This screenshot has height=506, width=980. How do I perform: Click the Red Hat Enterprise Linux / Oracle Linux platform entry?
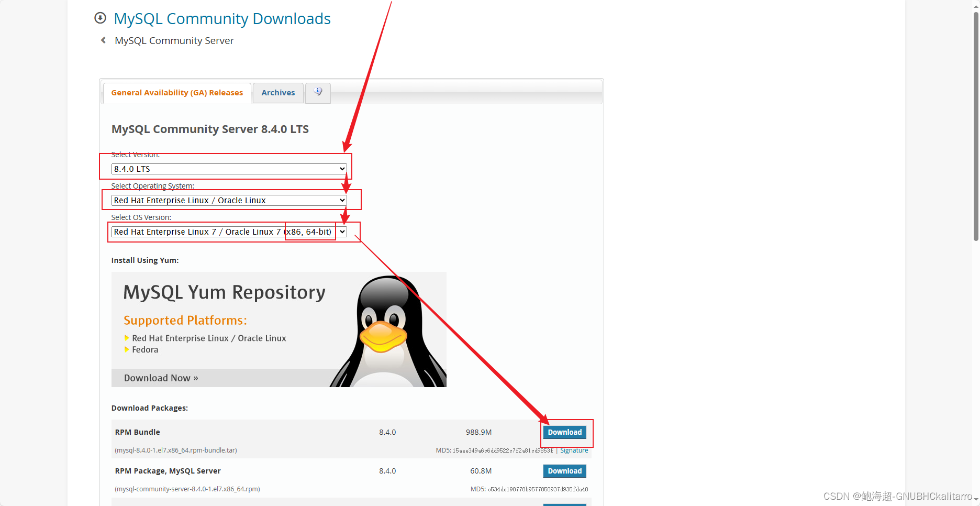209,338
